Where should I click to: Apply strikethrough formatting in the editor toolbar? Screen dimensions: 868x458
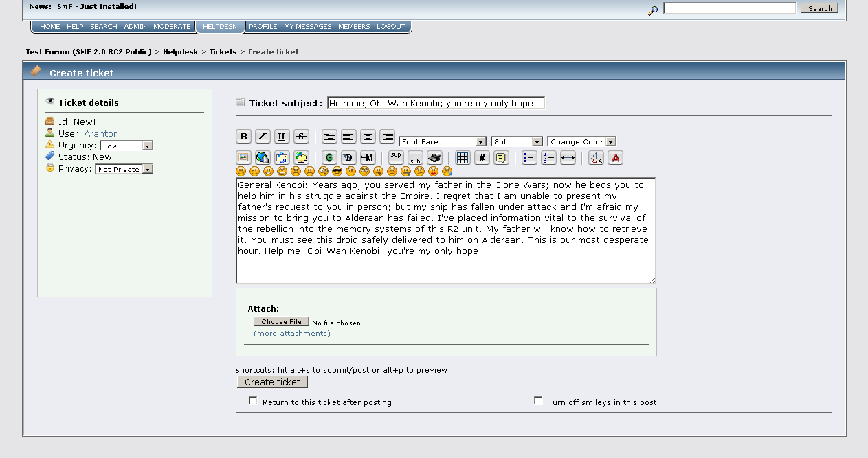[x=301, y=136]
